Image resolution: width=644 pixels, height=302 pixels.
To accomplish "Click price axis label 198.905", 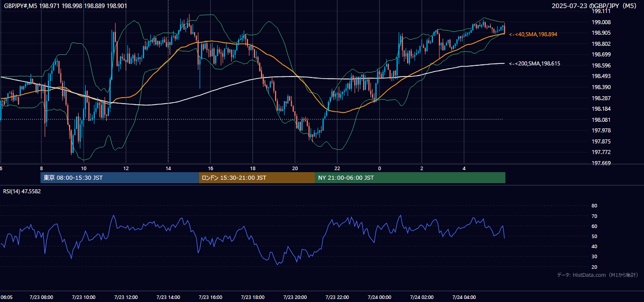I will pyautogui.click(x=601, y=33).
